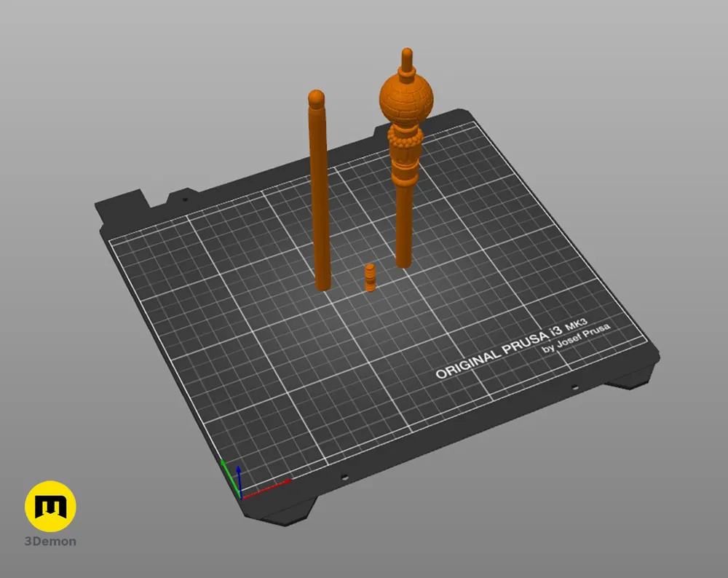Viewport: 728px width, 578px height.
Task: Click the screw hole on back-left bed tab
Action: pos(185,200)
